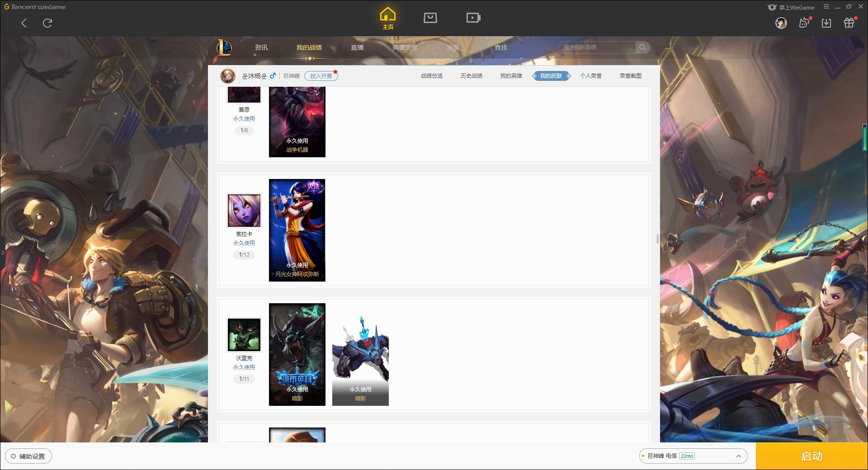Screen dimensions: 868x470
Task: Click the 城市英雄 暗影 skin thumbnail
Action: click(297, 354)
